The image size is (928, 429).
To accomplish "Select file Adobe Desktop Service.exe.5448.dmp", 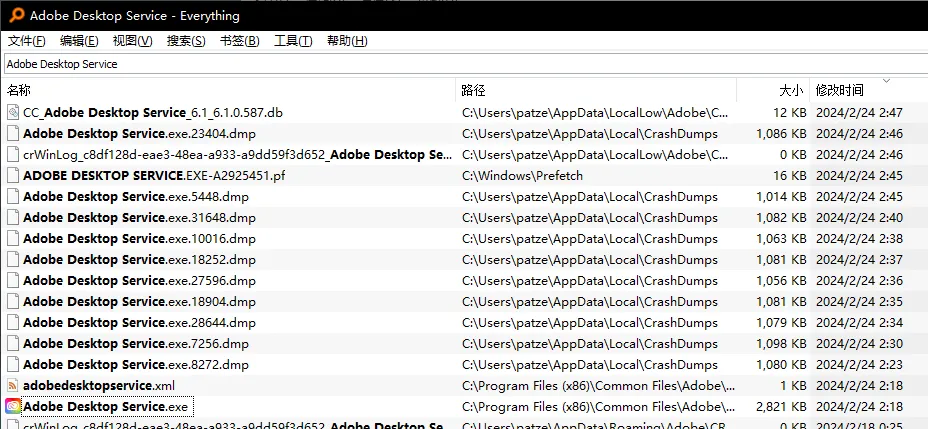I will [x=136, y=196].
